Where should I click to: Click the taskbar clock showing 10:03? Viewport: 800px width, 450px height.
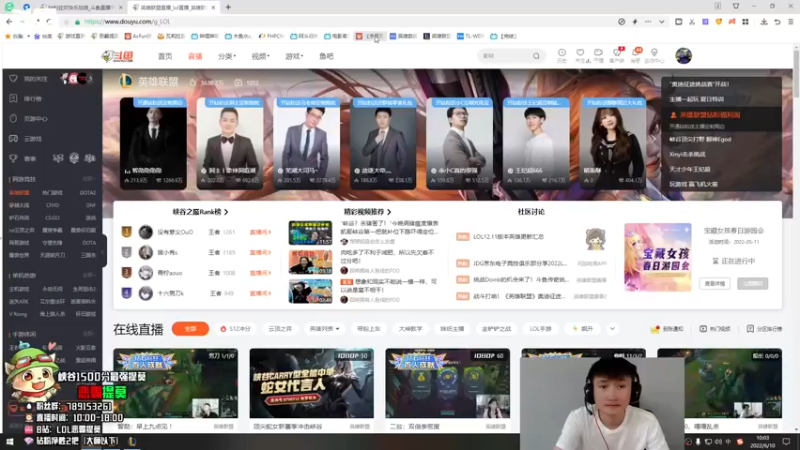point(763,441)
